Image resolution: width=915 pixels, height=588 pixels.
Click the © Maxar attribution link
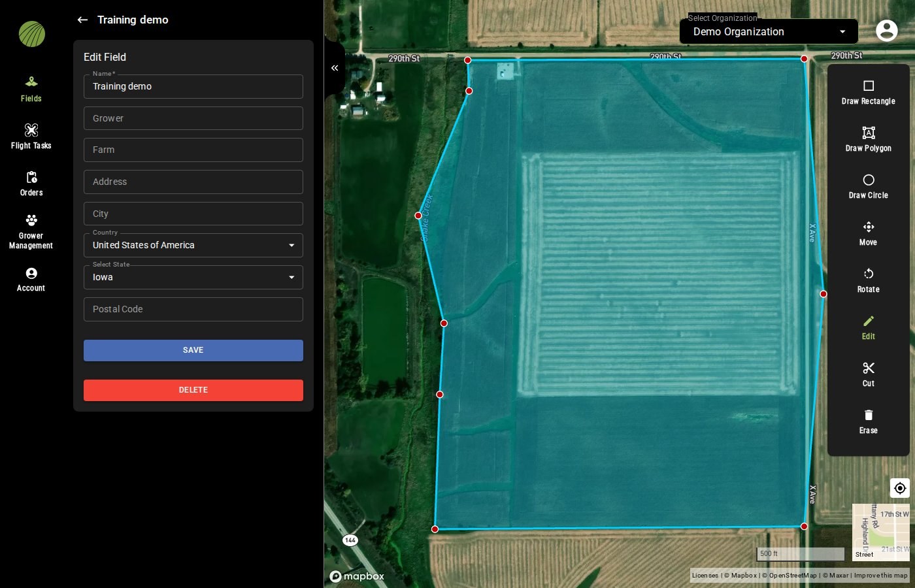click(x=835, y=576)
